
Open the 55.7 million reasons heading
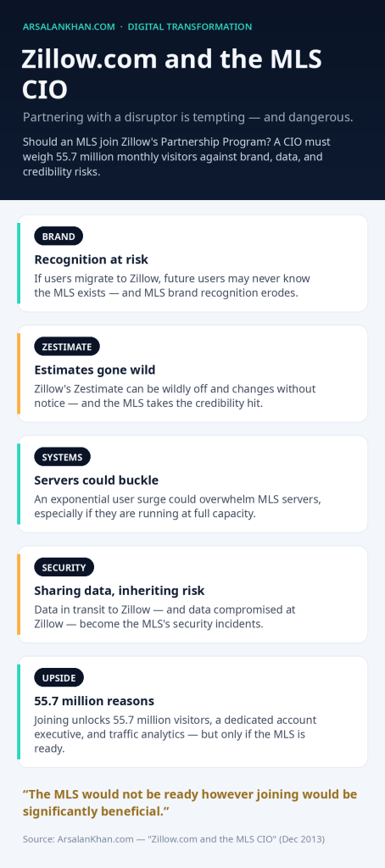tap(94, 701)
